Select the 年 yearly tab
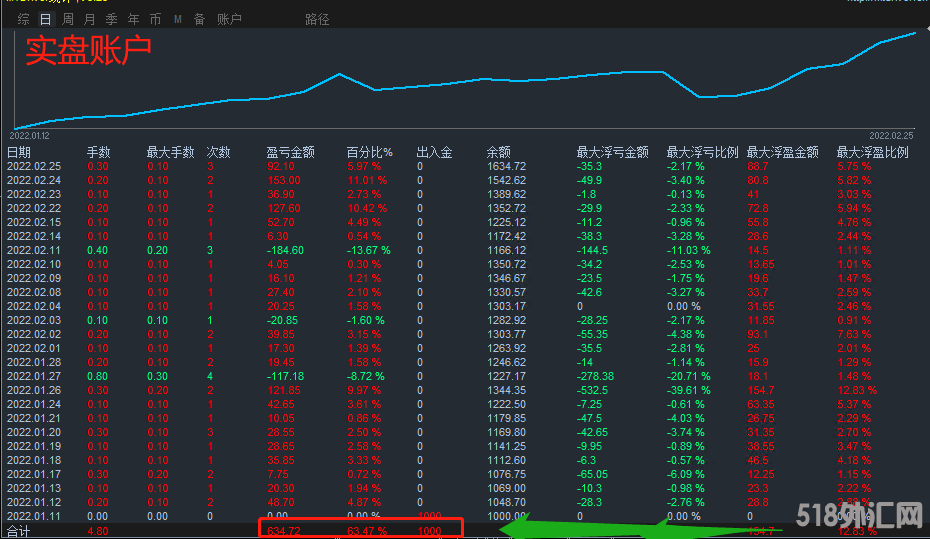Viewport: 930px width, 539px height. [133, 19]
